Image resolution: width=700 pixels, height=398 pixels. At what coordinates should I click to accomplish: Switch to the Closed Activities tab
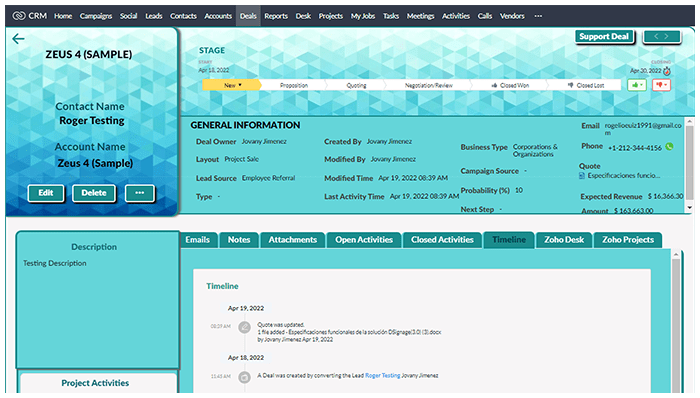coord(442,240)
